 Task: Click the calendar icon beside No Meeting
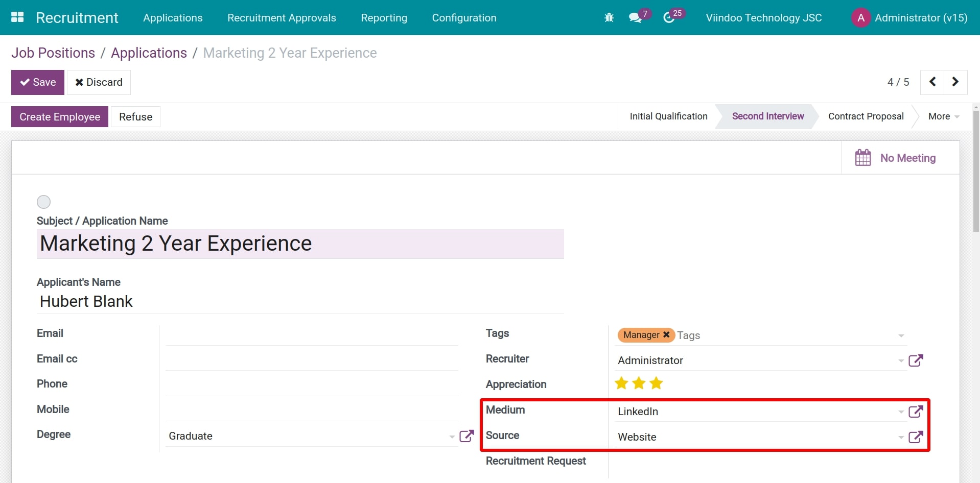[x=862, y=157]
